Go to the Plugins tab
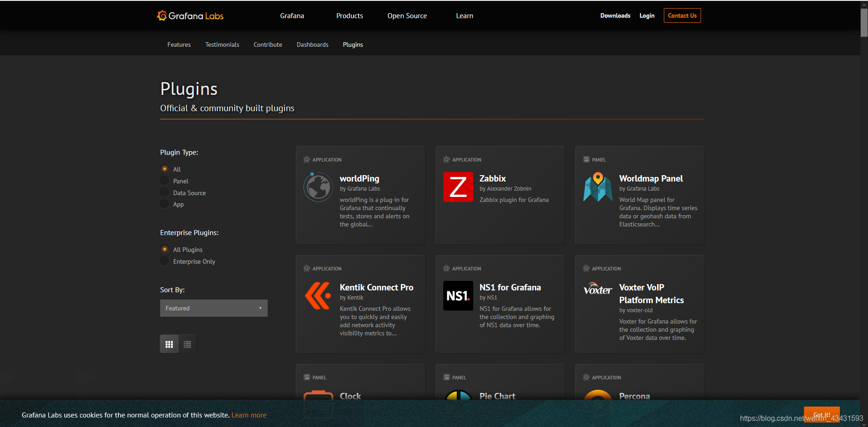This screenshot has width=868, height=427. point(353,44)
